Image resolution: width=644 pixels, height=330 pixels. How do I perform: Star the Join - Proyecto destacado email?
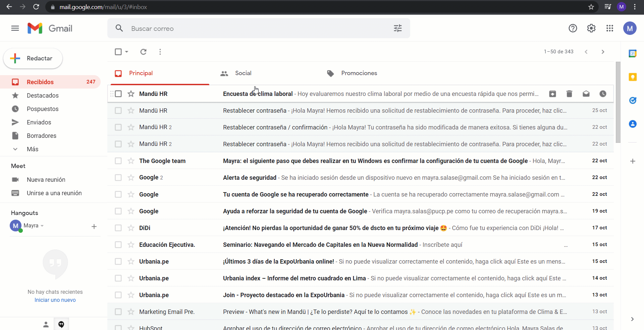(131, 295)
